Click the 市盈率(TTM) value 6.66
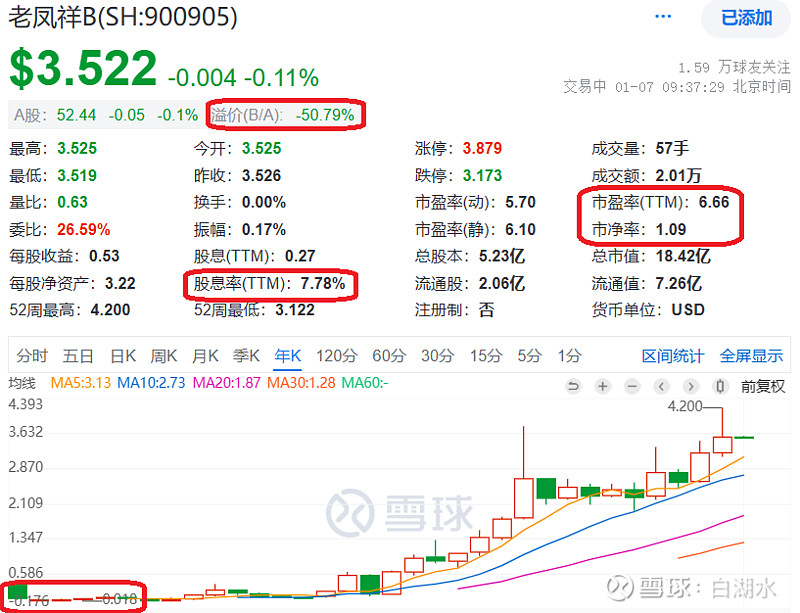800x613 pixels. pos(714,202)
